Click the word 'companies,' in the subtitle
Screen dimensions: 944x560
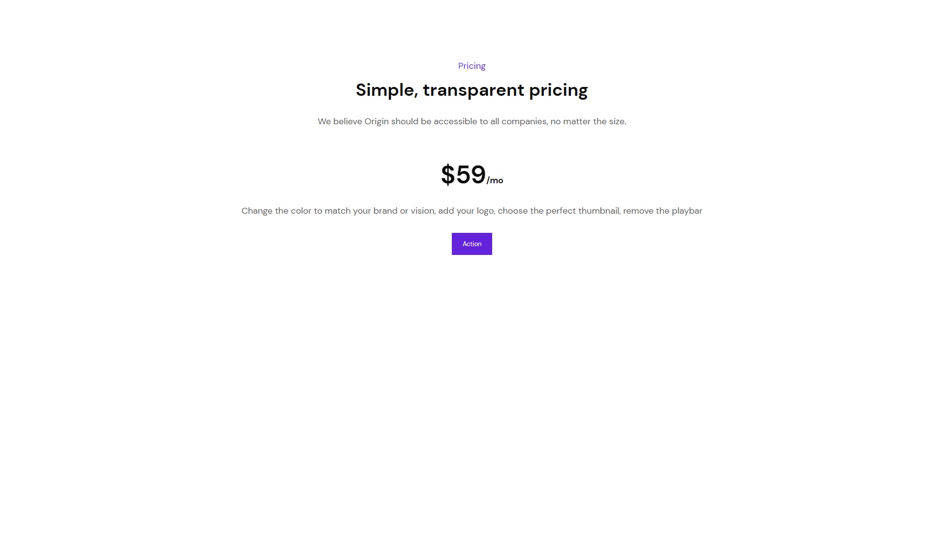point(525,121)
